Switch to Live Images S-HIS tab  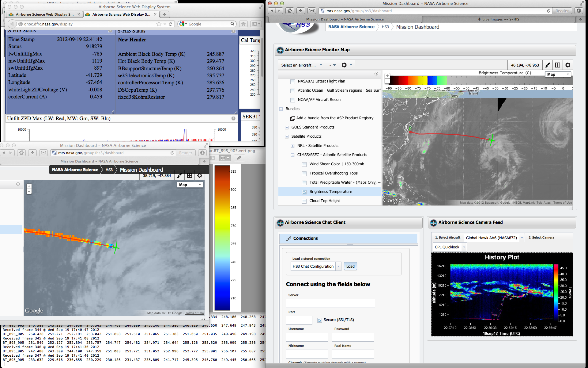click(499, 19)
